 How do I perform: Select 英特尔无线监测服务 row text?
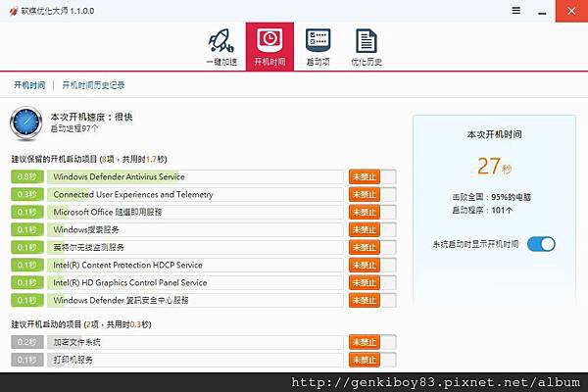88,247
